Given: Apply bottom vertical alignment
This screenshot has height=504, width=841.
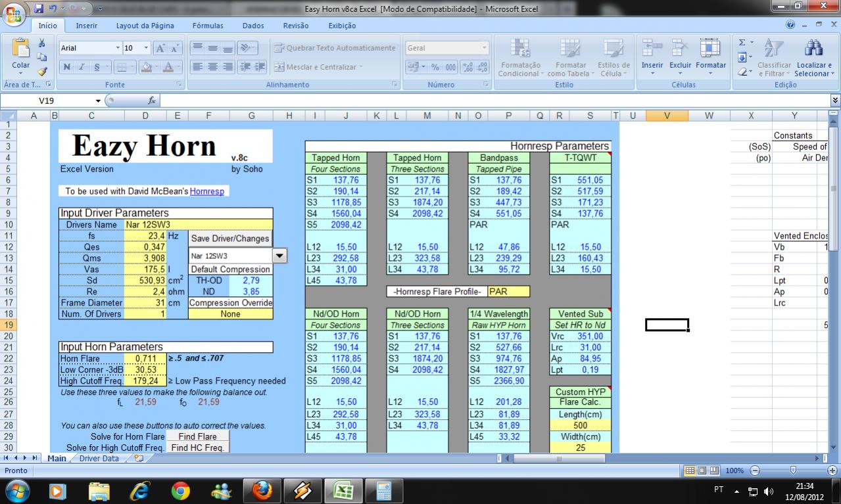Looking at the screenshot, I should point(228,48).
